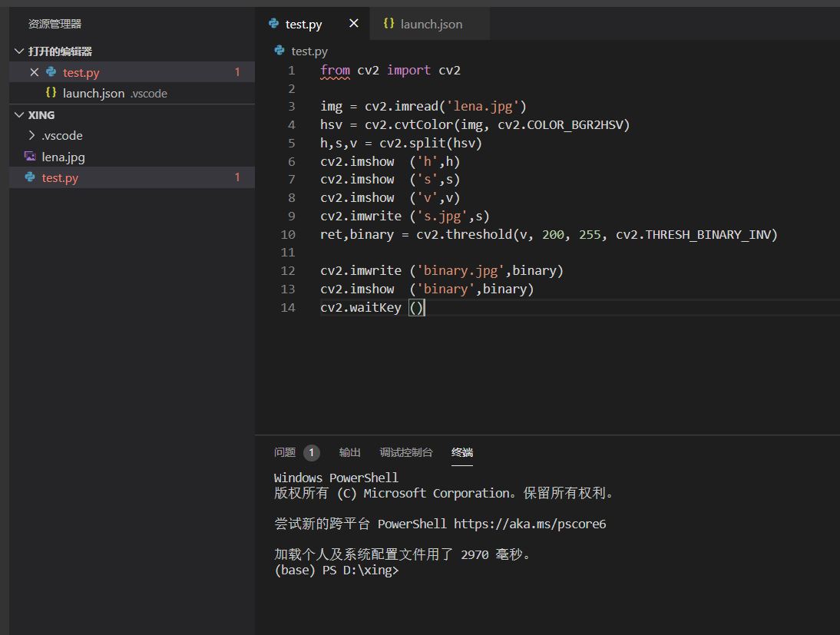
Task: Click the 资源管理器 explorer title
Action: tap(55, 24)
